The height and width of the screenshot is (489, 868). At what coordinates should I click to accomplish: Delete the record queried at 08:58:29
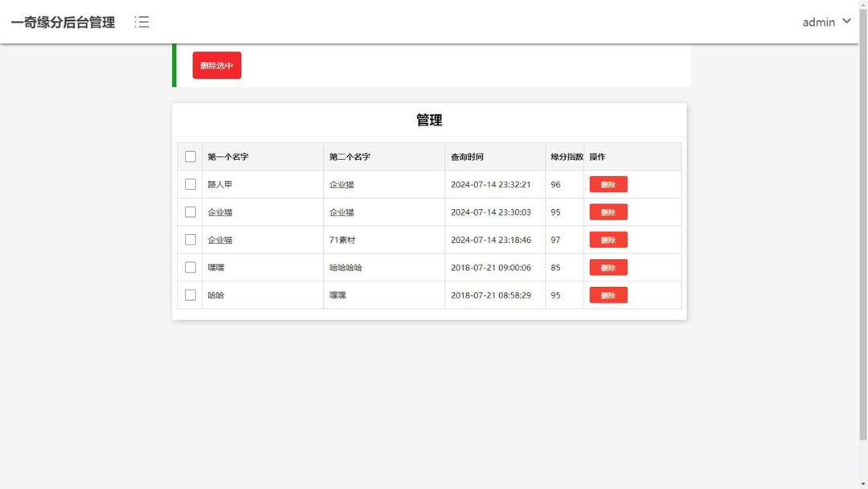tap(608, 295)
